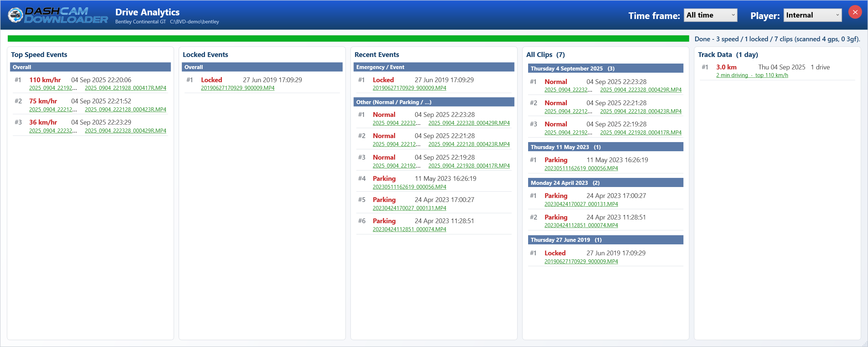Open 000429R.MP4 link in Top Speed Events
The image size is (868, 347).
(x=125, y=131)
